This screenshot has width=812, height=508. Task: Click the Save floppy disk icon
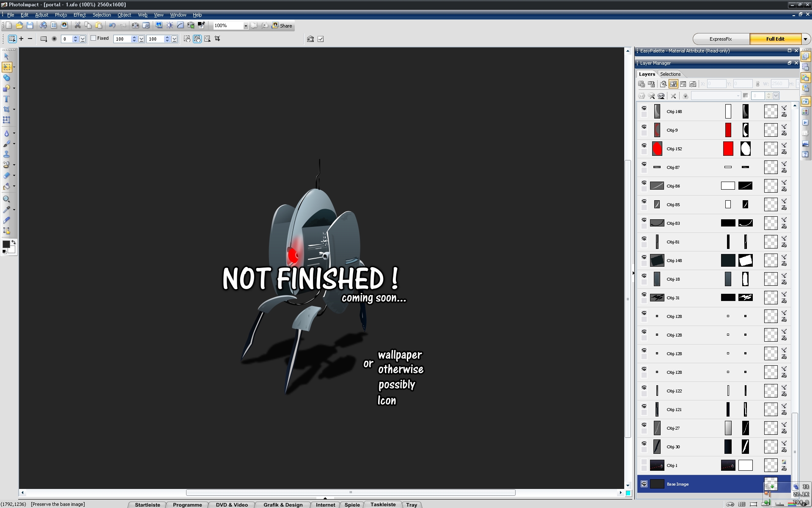[30, 25]
